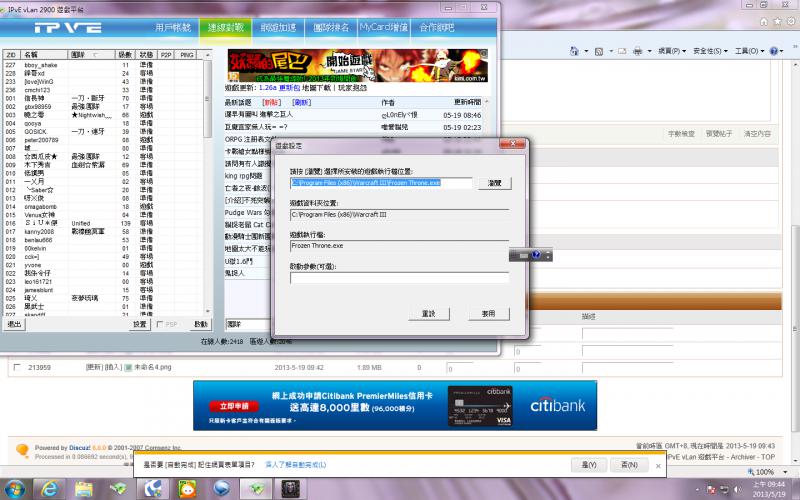This screenshot has height=500, width=800.
Task: Click the print toolbar icon
Action: (637, 51)
